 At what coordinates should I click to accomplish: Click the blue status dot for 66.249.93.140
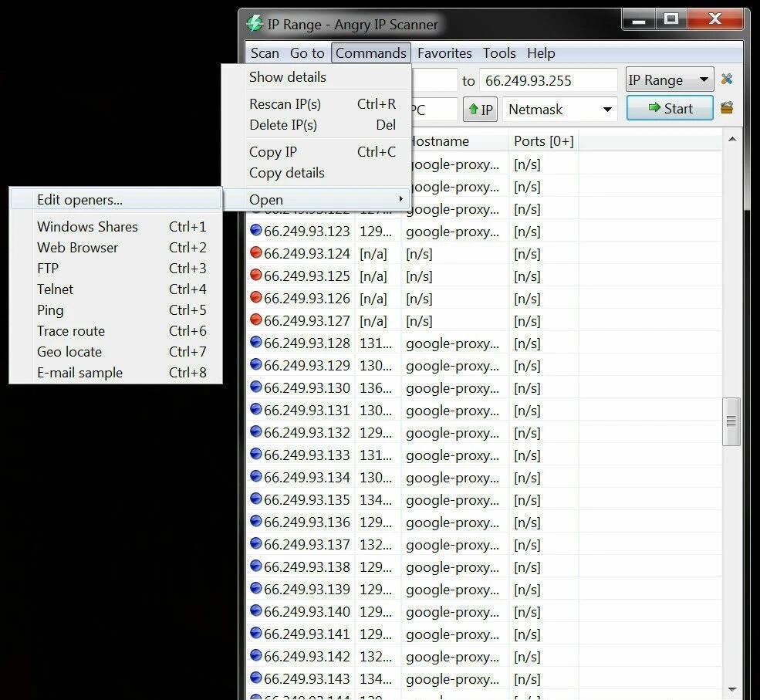pyautogui.click(x=255, y=610)
